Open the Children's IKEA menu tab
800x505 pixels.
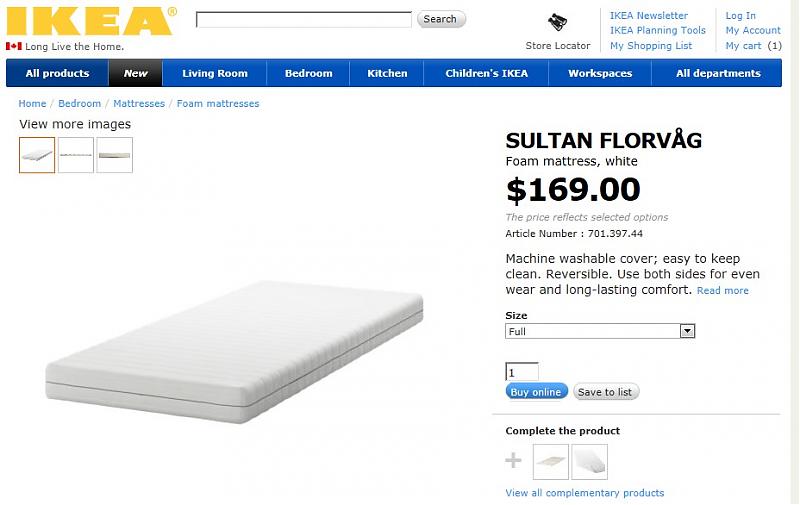click(487, 73)
